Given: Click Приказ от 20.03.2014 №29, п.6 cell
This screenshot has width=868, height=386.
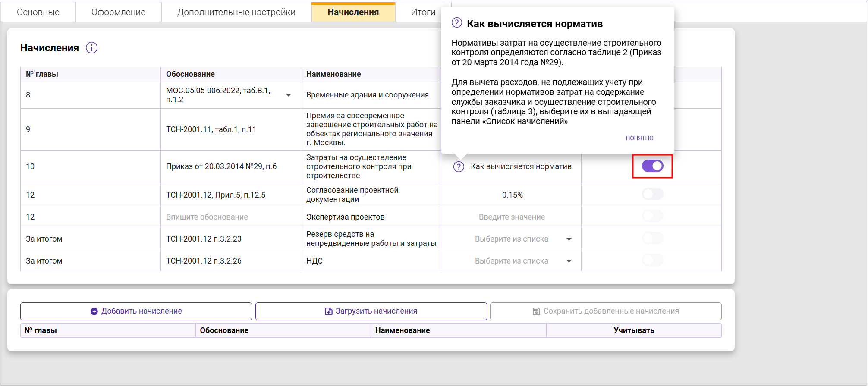Looking at the screenshot, I should point(231,166).
